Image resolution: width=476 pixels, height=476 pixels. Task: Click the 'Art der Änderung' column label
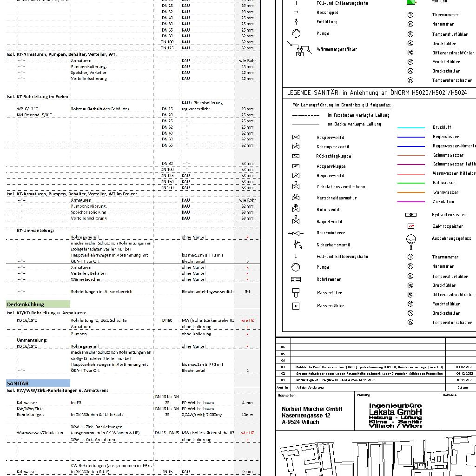click(310, 387)
